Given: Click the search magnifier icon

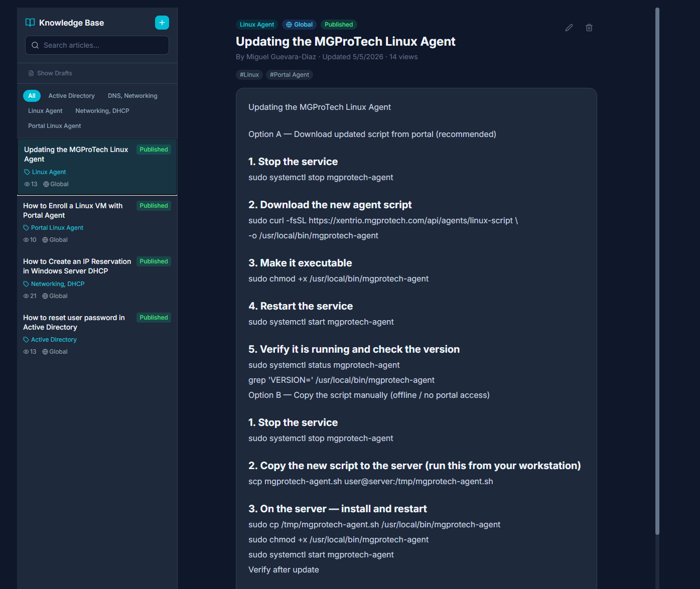Looking at the screenshot, I should point(35,45).
